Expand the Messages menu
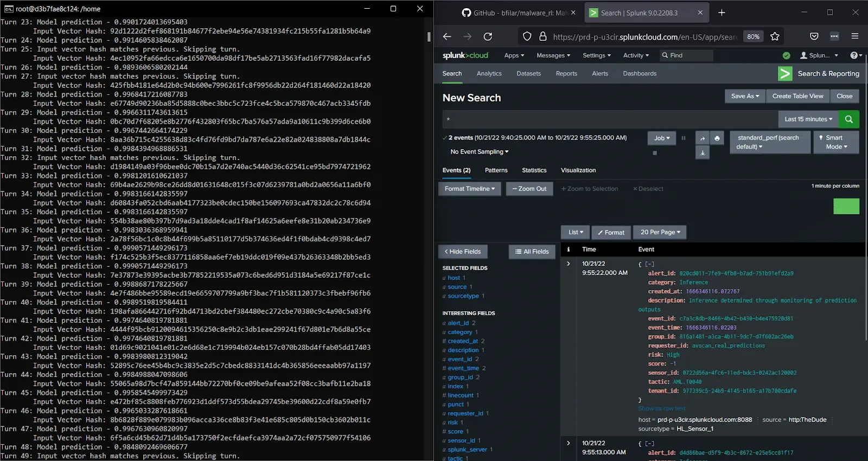Viewport: 868px width, 461px height. (x=553, y=55)
